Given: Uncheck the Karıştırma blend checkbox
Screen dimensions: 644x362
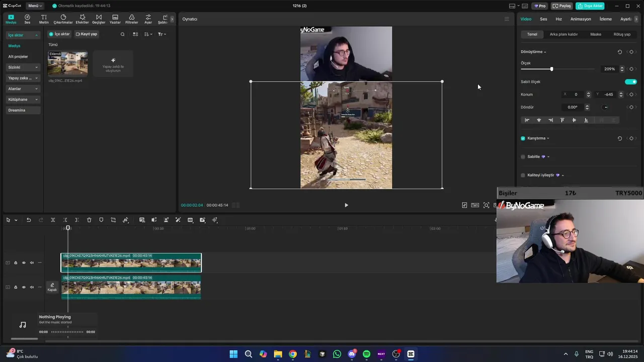Looking at the screenshot, I should coord(523,138).
